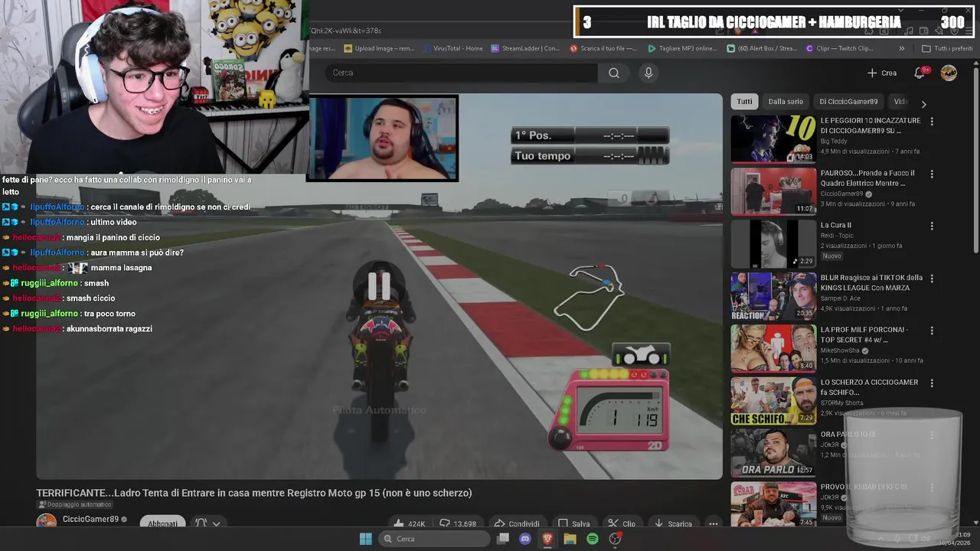Show more filter chips with right arrow
Screen dimensions: 980x551
pos(923,103)
